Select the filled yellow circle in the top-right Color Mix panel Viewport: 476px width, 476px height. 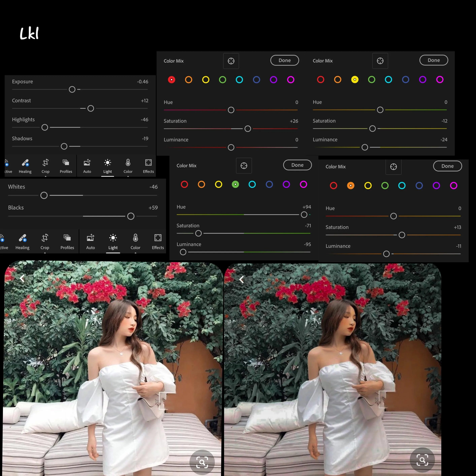pyautogui.click(x=354, y=79)
